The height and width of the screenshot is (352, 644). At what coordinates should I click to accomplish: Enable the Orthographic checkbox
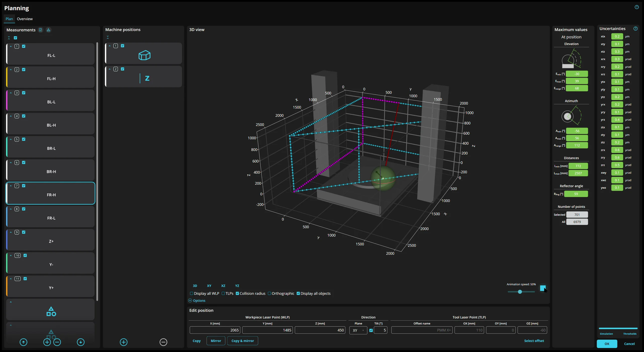point(269,293)
